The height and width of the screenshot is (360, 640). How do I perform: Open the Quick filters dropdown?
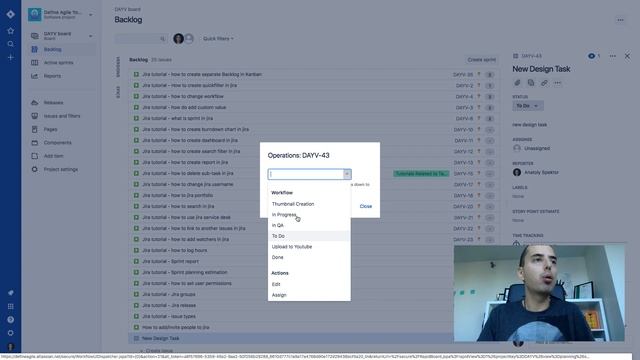[x=218, y=39]
